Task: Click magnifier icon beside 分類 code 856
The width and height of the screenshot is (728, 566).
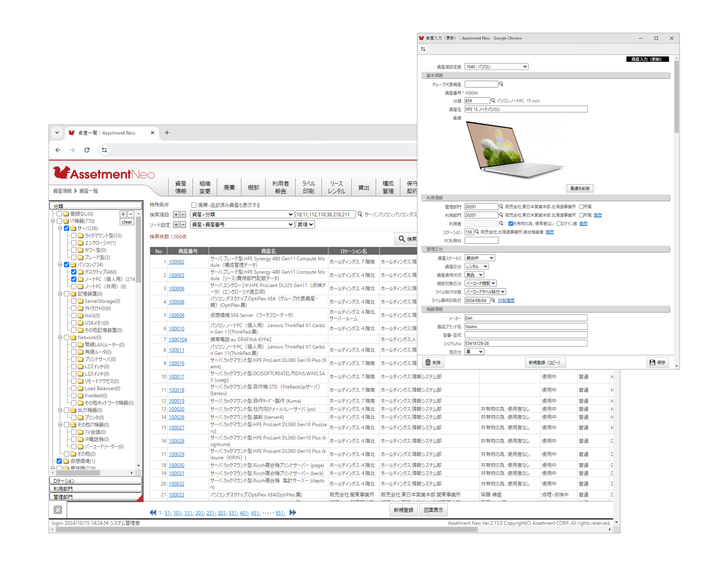Action: pos(493,101)
